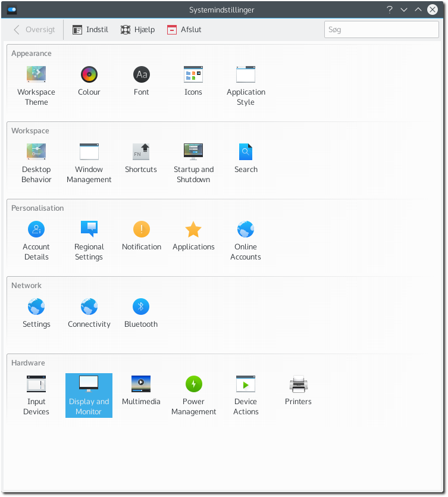Click the Indstil toolbar button
This screenshot has height=497, width=448.
(x=90, y=30)
